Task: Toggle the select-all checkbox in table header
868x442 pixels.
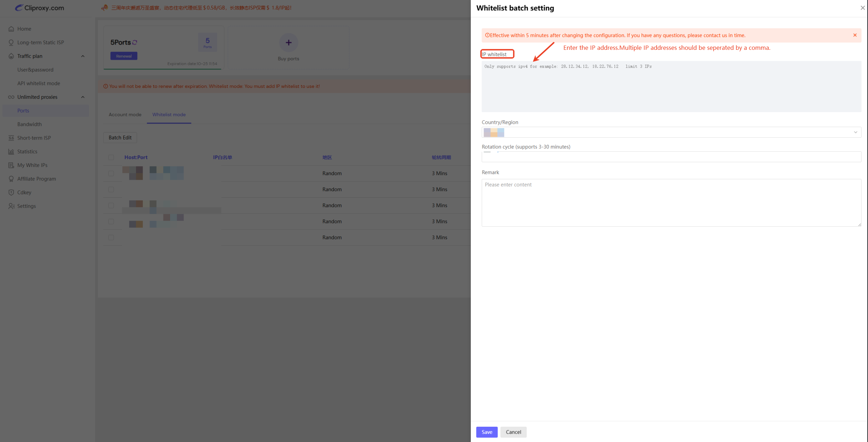Action: tap(111, 157)
